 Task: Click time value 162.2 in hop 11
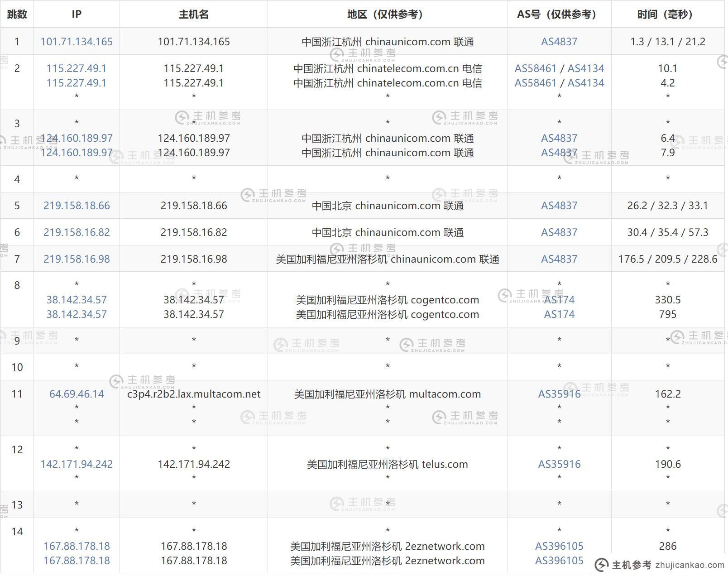pyautogui.click(x=668, y=394)
